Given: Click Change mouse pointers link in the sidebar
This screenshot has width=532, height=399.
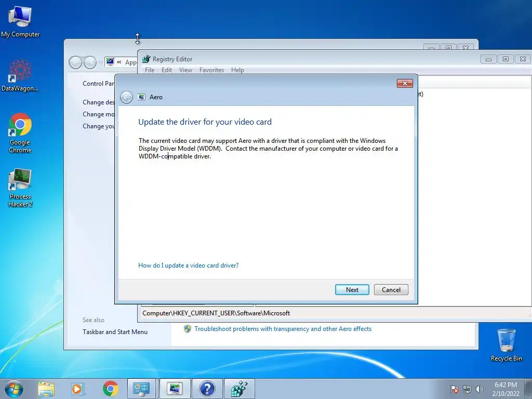Looking at the screenshot, I should (x=98, y=114).
